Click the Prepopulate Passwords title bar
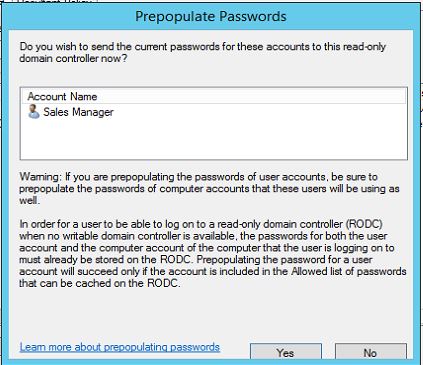The width and height of the screenshot is (423, 365). pyautogui.click(x=211, y=16)
